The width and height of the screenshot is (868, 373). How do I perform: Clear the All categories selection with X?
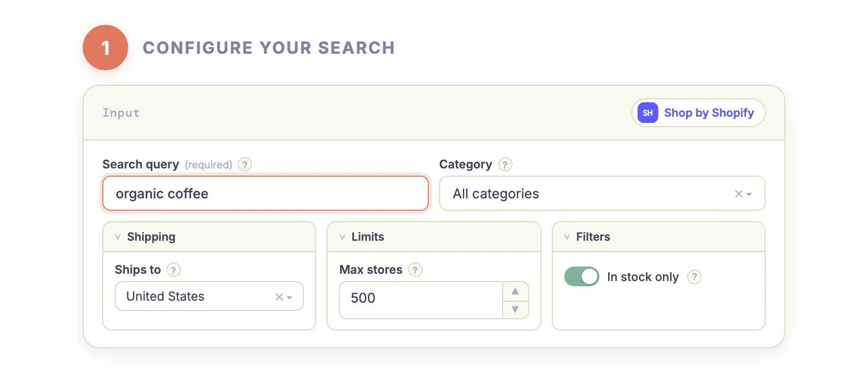(737, 194)
